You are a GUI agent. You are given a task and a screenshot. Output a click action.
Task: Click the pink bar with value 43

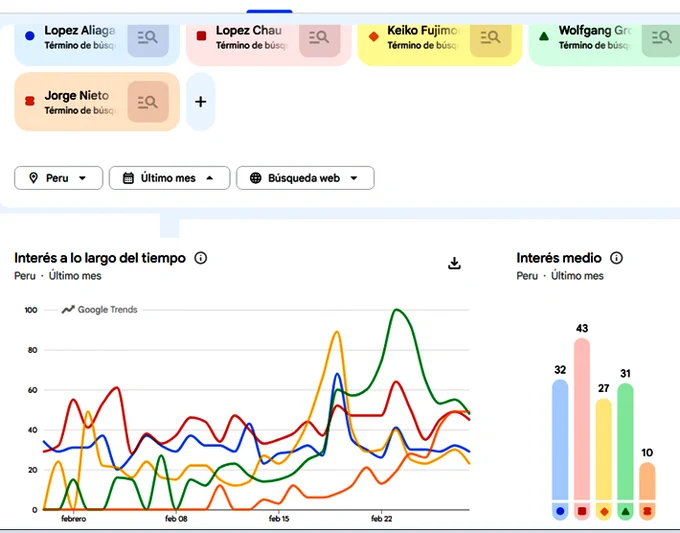click(x=582, y=419)
